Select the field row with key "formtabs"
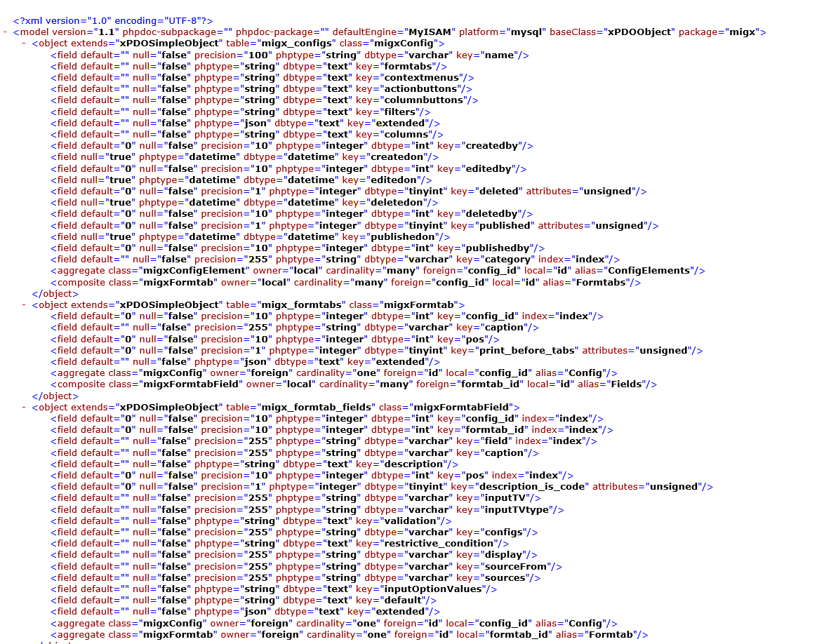Viewport: 817px width, 644px height. coord(248,67)
